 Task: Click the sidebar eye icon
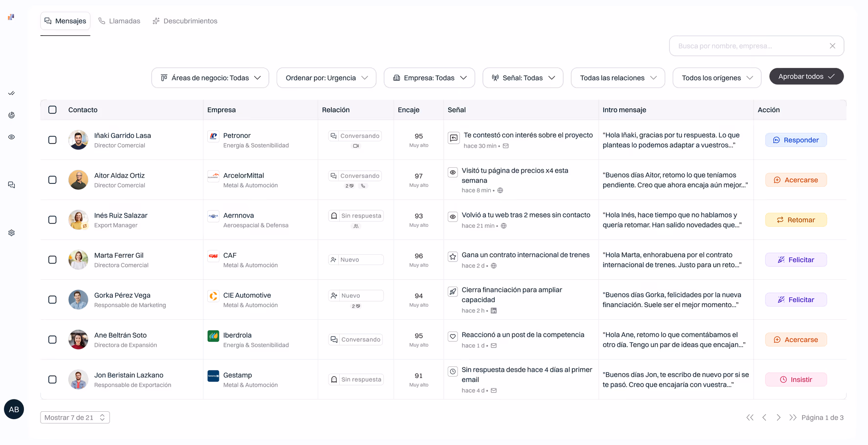pyautogui.click(x=11, y=137)
